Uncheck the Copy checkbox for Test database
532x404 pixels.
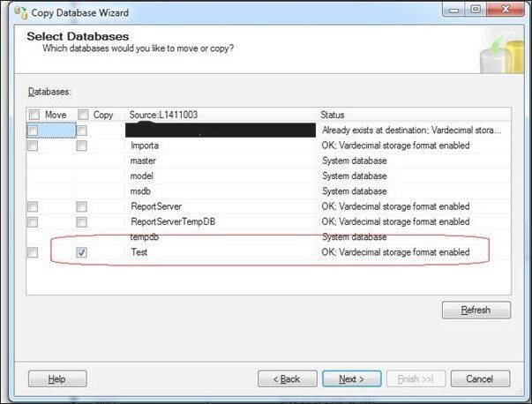[x=82, y=252]
